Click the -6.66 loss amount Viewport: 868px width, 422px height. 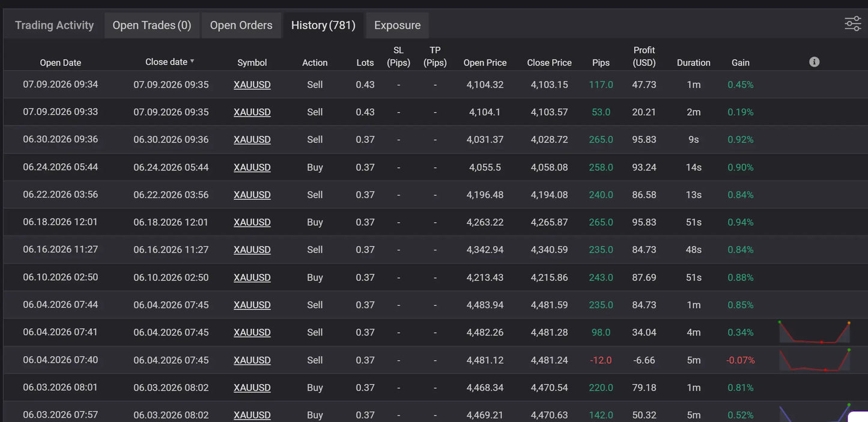pos(644,360)
